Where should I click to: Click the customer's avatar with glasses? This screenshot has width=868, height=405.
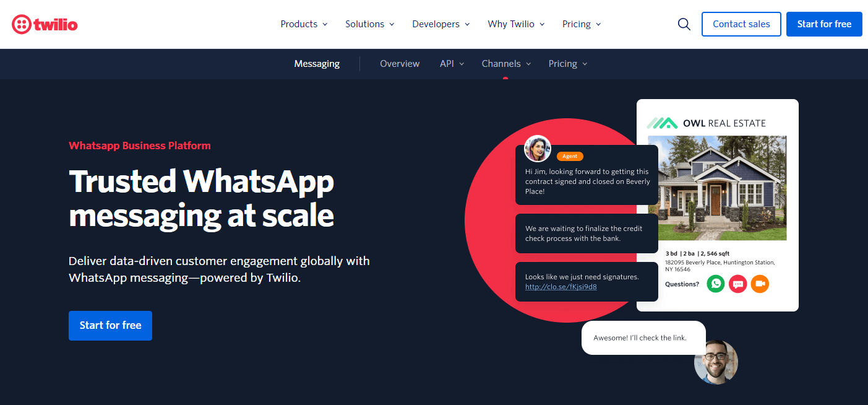pyautogui.click(x=716, y=362)
